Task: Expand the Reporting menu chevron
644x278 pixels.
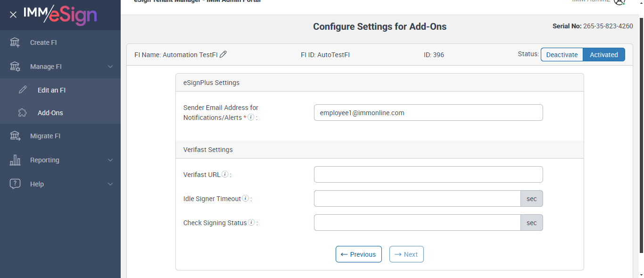Action: coord(110,160)
